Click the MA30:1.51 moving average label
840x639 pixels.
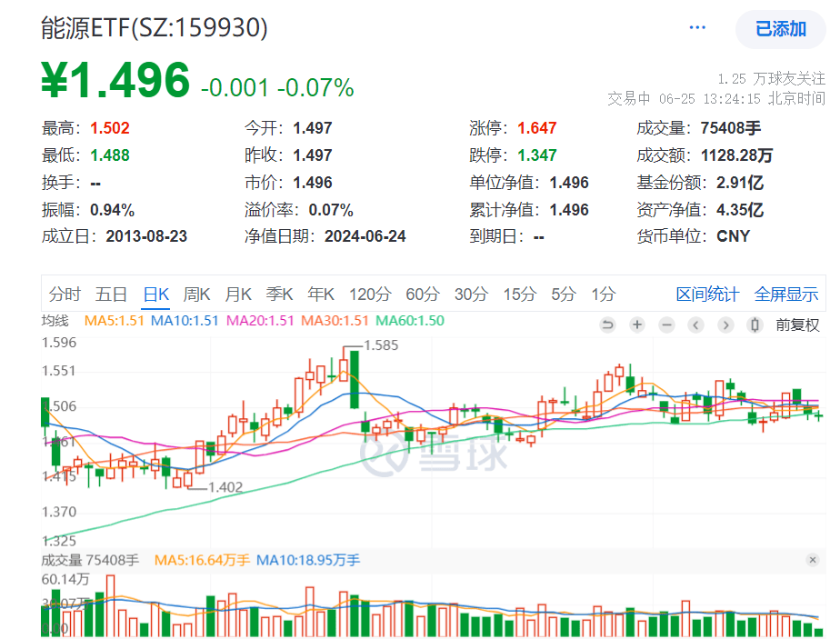(x=335, y=321)
